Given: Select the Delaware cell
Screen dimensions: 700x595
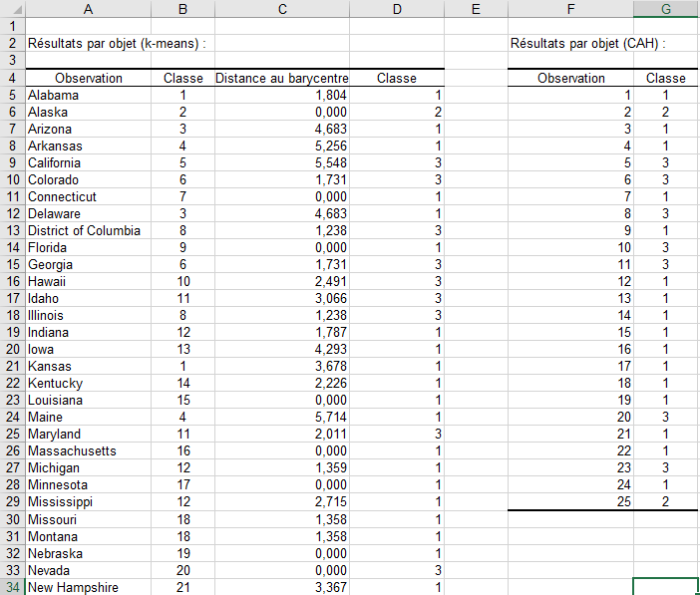Looking at the screenshot, I should coord(89,214).
